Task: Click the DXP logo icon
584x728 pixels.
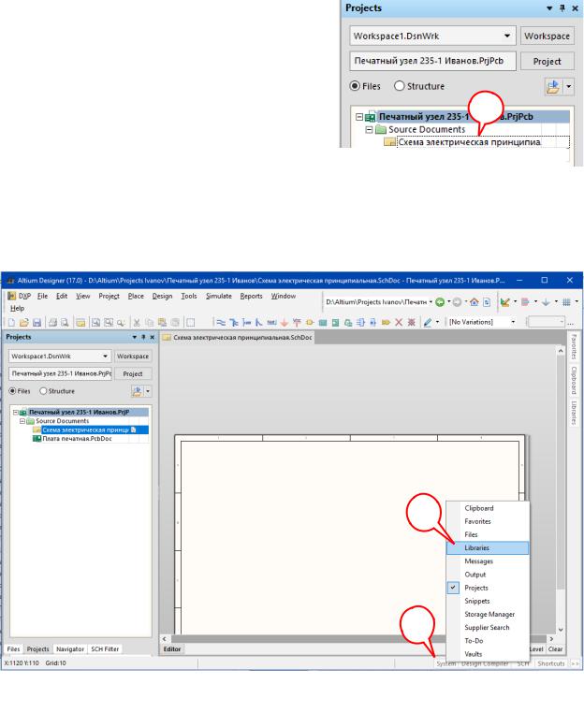Action: click(x=11, y=297)
